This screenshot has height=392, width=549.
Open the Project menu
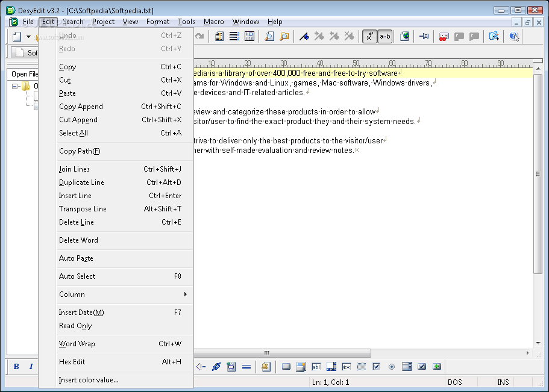[x=103, y=22]
